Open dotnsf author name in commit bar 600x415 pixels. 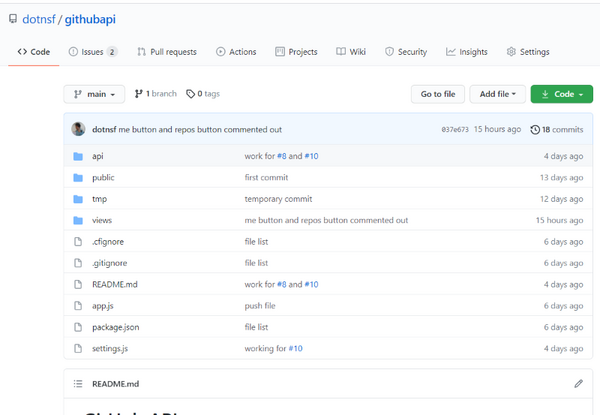tap(104, 130)
